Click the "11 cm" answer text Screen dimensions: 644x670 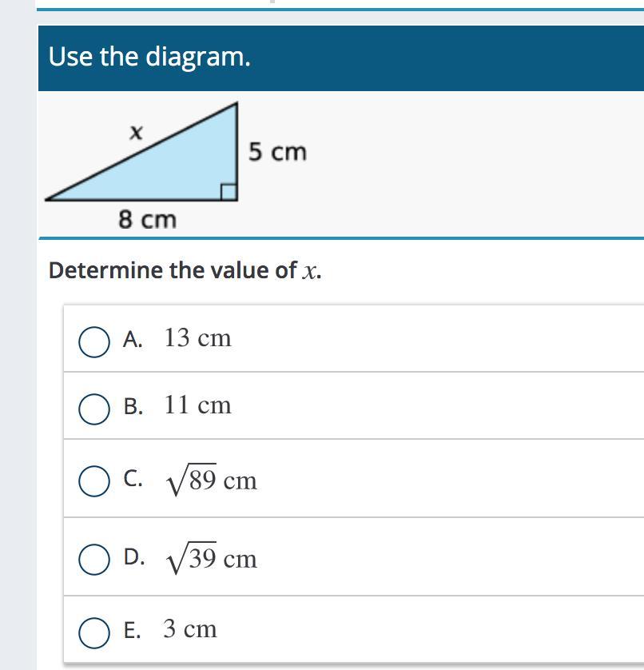[x=198, y=405]
